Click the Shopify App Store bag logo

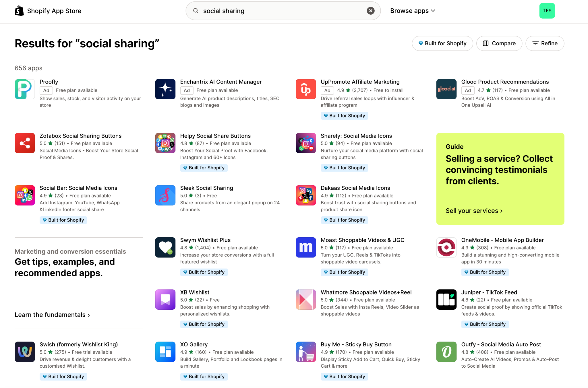pos(19,11)
